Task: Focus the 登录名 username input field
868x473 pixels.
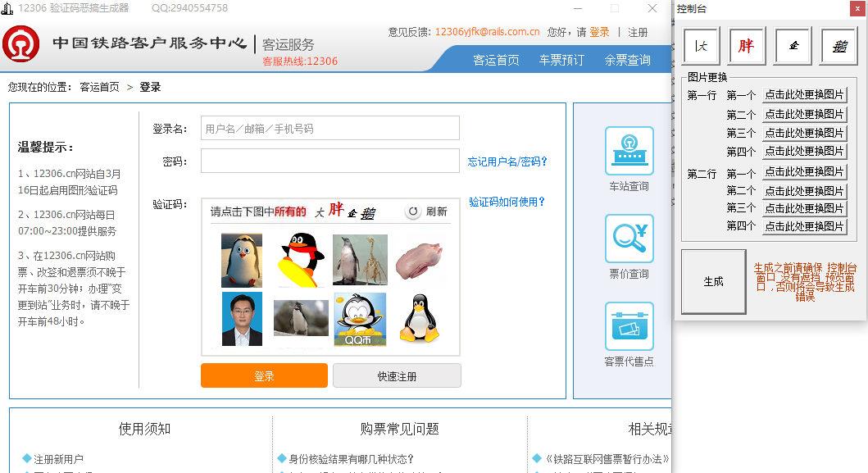Action: (330, 128)
